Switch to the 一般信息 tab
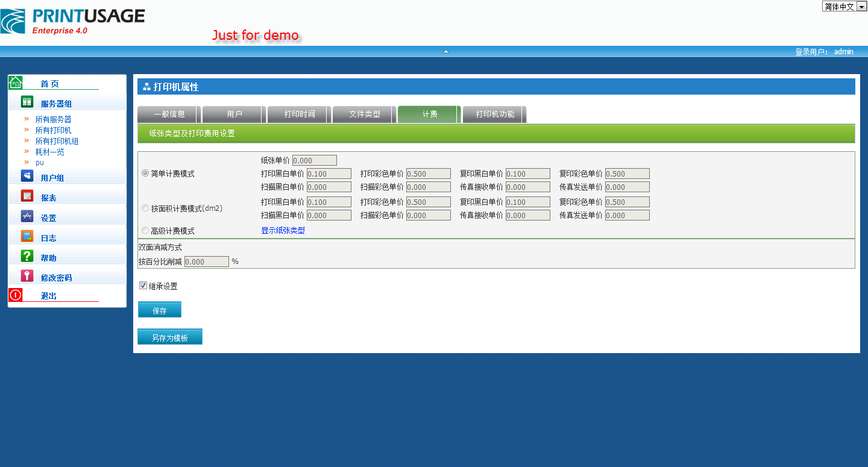This screenshot has height=467, width=868. point(169,114)
